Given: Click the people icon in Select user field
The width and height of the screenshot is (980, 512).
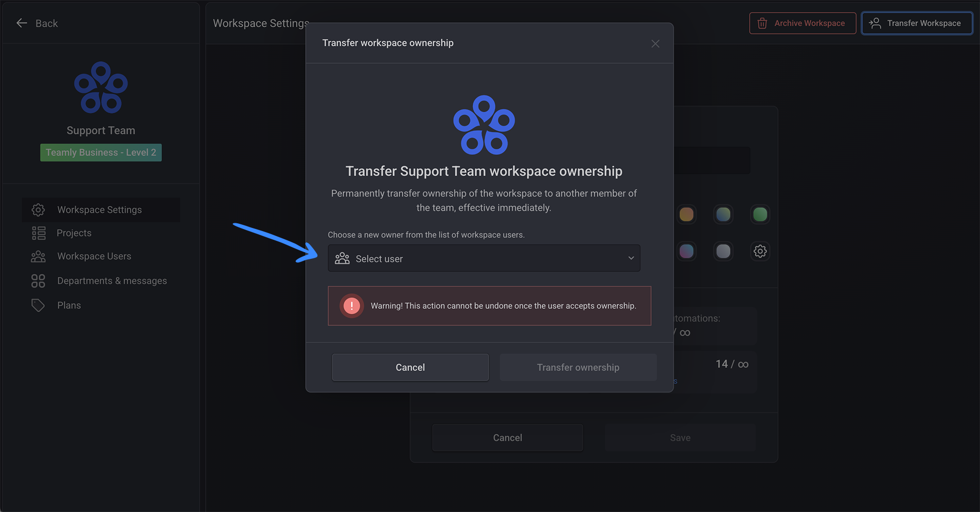Looking at the screenshot, I should [x=342, y=258].
